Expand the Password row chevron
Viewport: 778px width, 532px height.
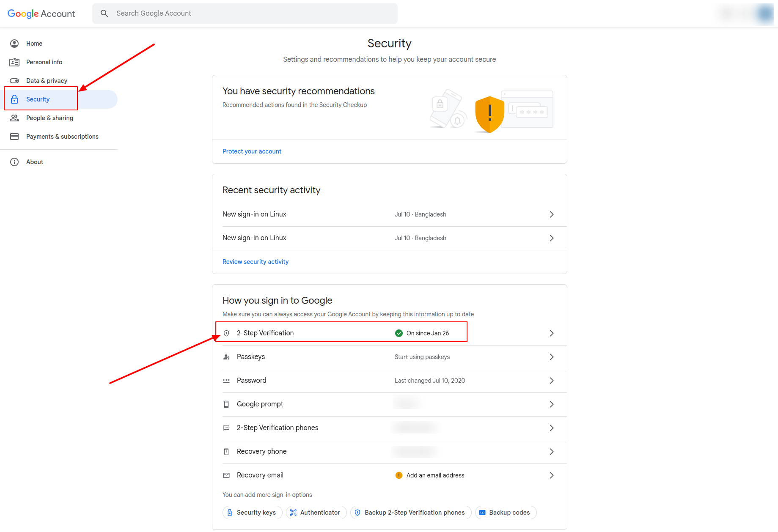pos(551,381)
